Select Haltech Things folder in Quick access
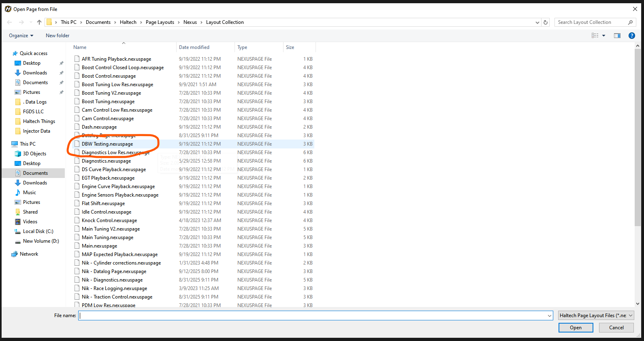644x341 pixels. [39, 121]
